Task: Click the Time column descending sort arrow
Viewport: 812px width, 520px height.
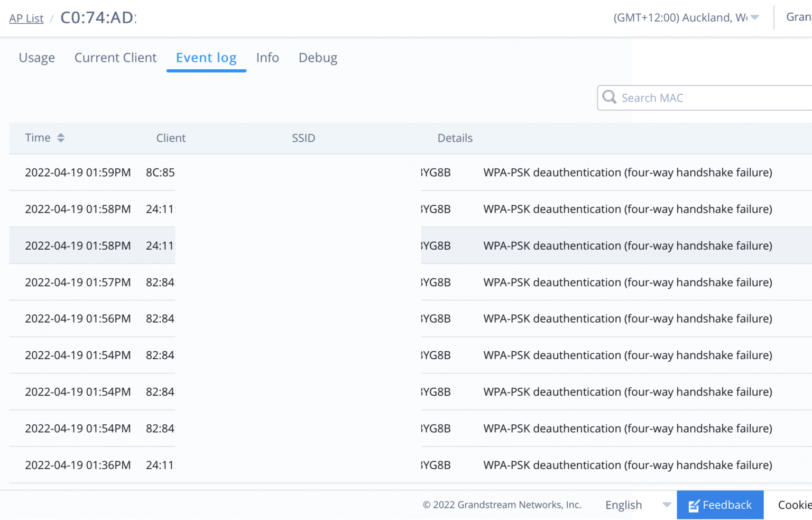Action: point(61,141)
